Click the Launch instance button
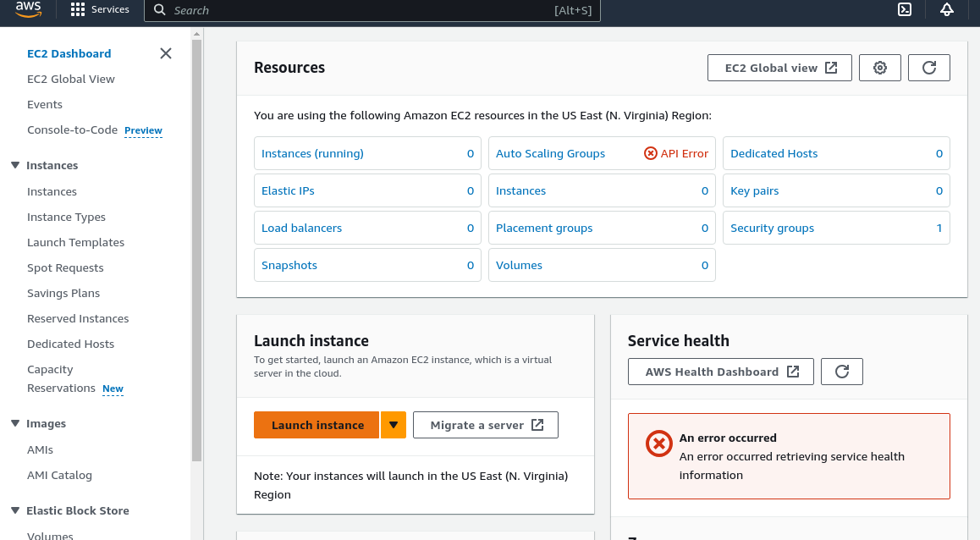 point(317,424)
